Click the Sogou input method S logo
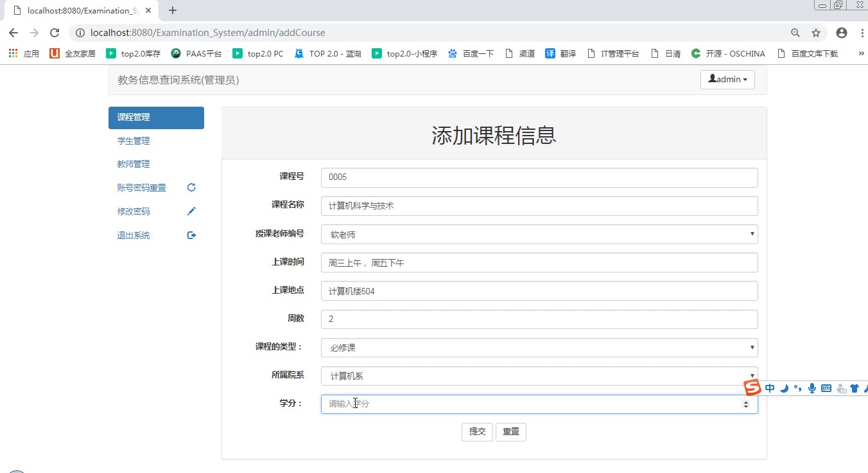 pos(752,388)
